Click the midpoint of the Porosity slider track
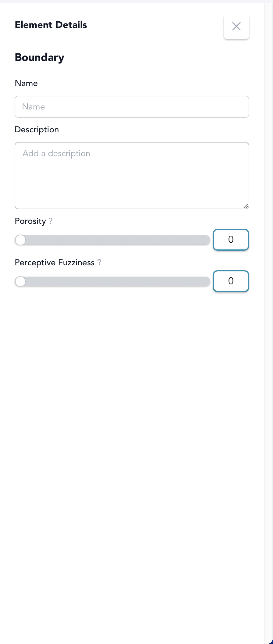The height and width of the screenshot is (644, 273). 112,240
